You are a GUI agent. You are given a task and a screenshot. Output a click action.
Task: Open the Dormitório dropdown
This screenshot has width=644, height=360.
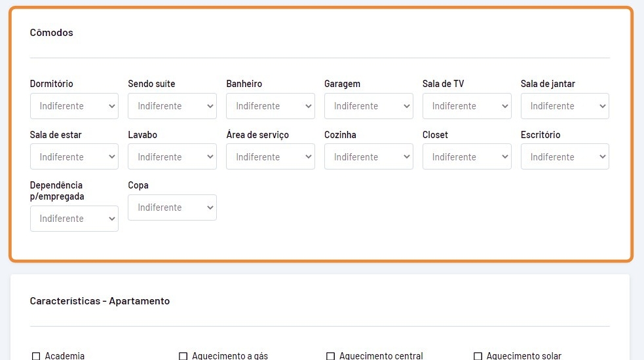(74, 106)
